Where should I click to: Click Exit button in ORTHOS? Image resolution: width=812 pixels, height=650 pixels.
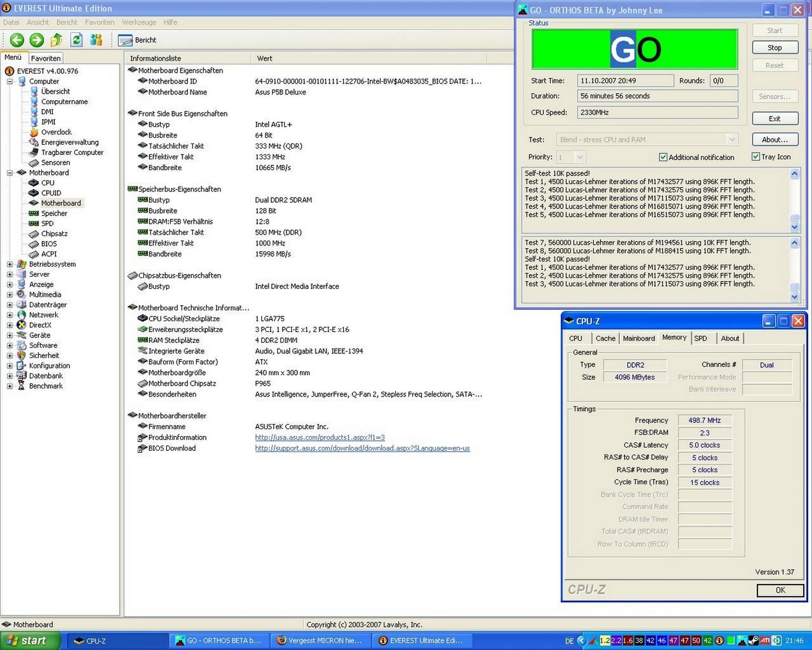click(775, 119)
